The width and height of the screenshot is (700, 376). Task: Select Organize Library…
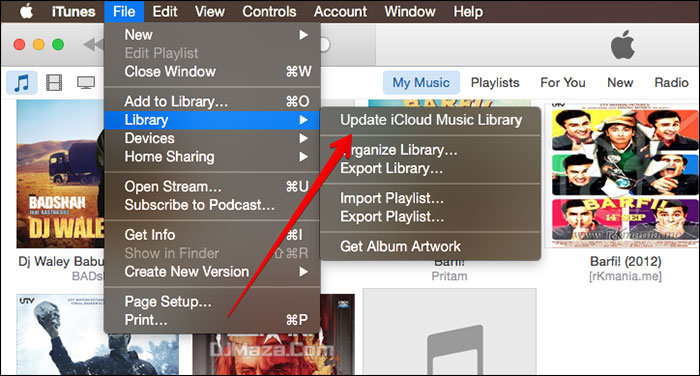coord(431,150)
